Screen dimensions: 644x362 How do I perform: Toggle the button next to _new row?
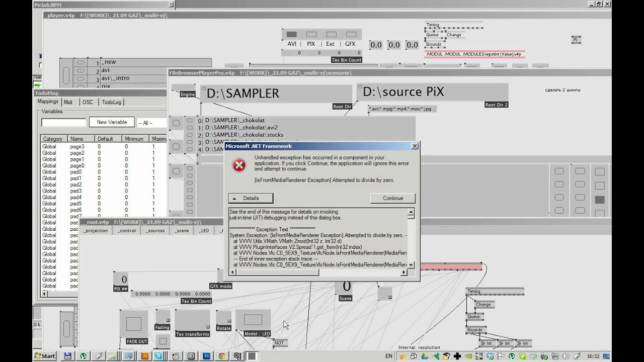click(x=80, y=62)
